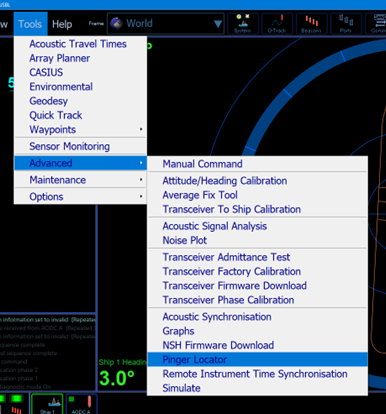
Task: Open Transceiver Phase Calibration
Action: (x=257, y=300)
